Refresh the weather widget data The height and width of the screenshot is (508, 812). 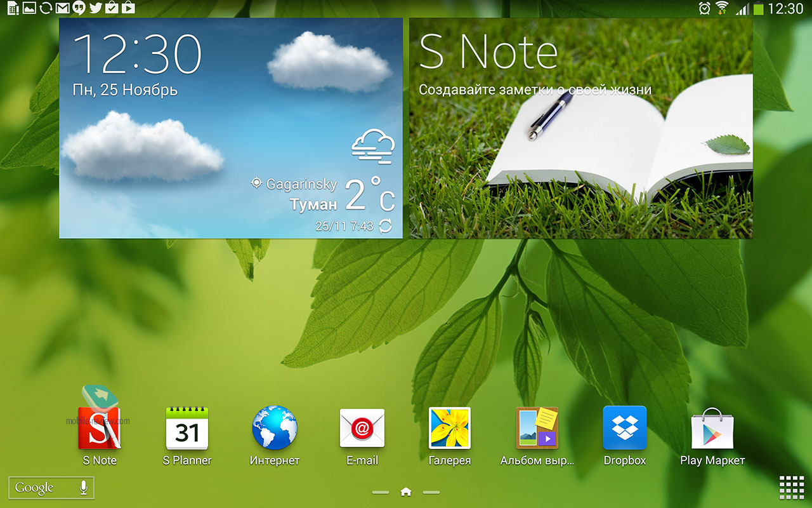(385, 225)
